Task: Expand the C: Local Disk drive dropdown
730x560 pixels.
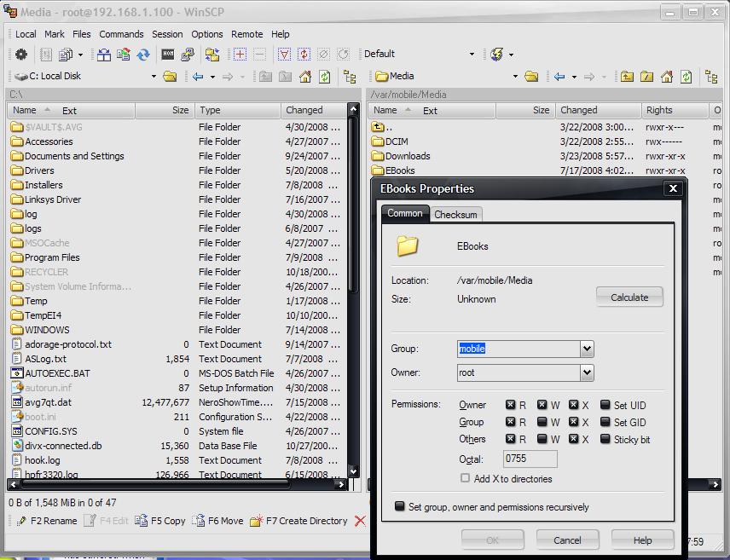Action: click(x=154, y=77)
